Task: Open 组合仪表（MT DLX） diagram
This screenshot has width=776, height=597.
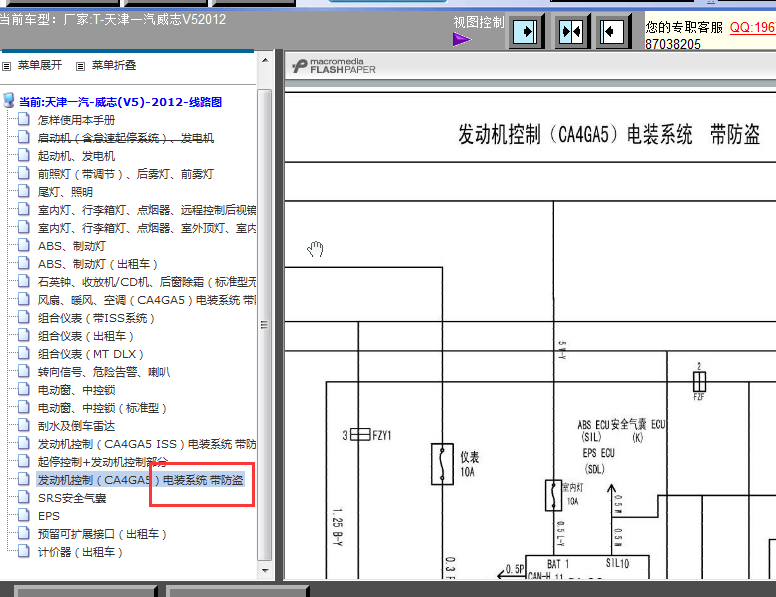Action: pos(91,354)
